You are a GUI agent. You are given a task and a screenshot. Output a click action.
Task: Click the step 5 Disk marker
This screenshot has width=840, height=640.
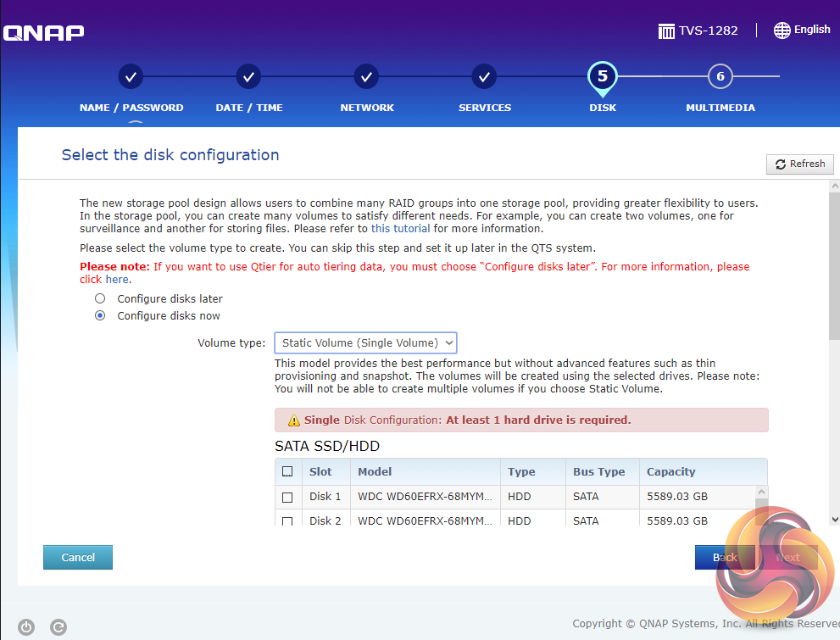click(x=602, y=78)
